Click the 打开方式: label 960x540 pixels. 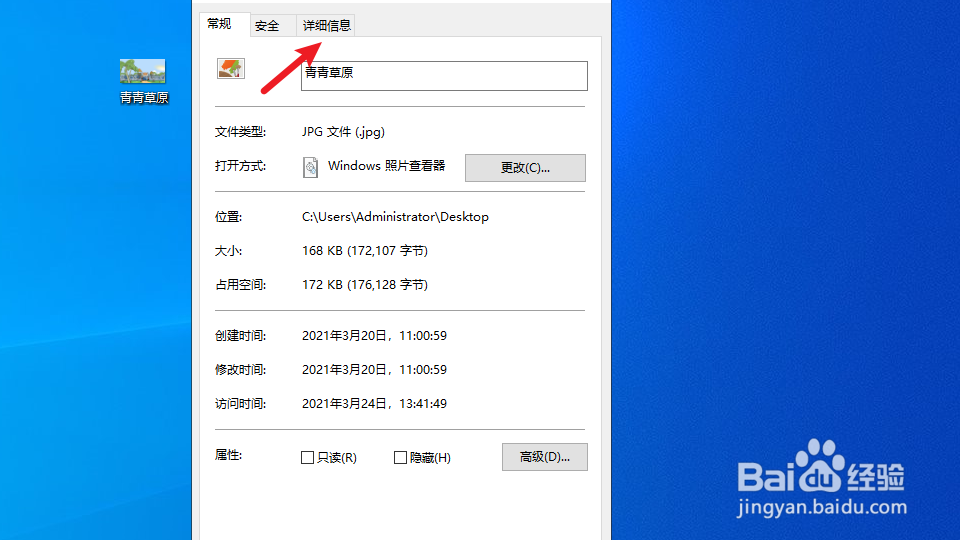click(241, 166)
